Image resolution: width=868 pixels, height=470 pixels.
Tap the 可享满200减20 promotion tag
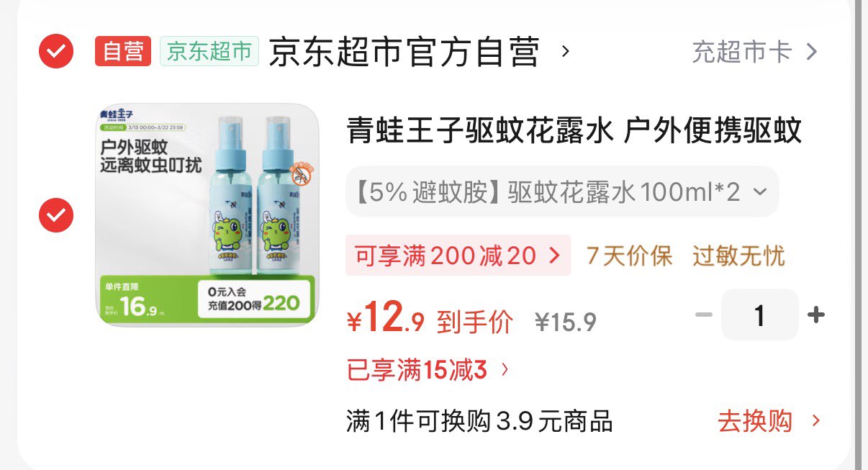click(458, 256)
